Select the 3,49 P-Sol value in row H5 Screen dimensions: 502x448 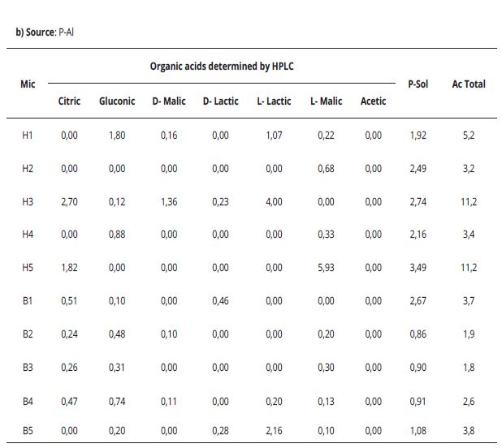pos(418,268)
